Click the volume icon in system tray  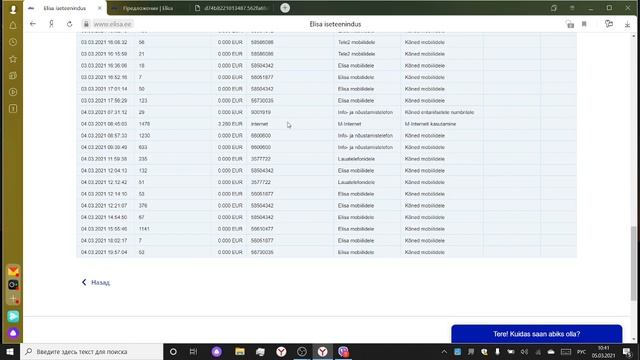coord(524,351)
